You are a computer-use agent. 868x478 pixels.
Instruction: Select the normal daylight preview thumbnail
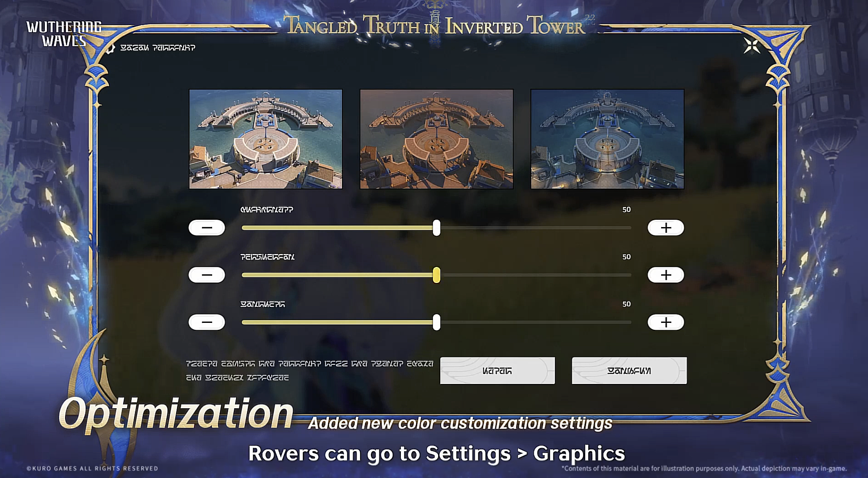(x=265, y=139)
